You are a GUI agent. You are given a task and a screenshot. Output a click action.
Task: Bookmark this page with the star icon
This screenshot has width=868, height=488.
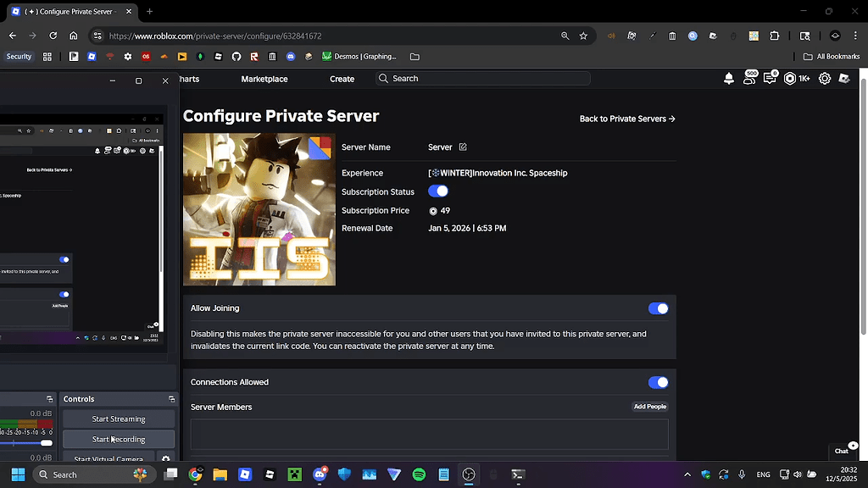pyautogui.click(x=582, y=36)
